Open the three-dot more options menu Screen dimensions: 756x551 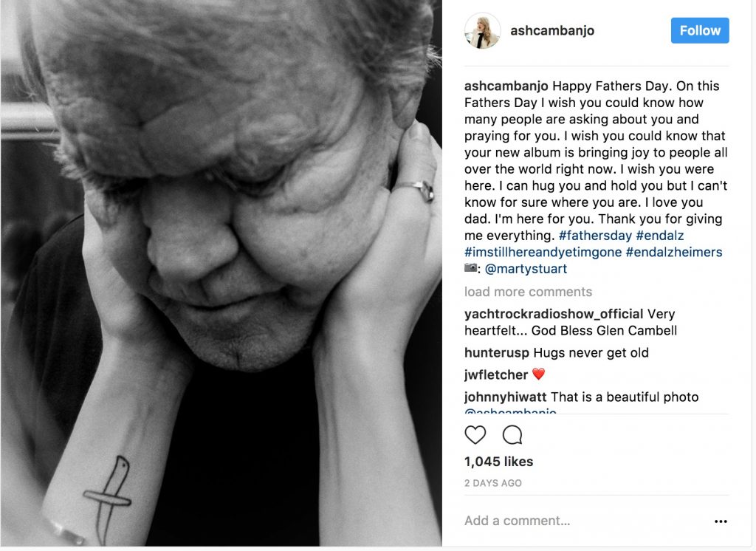(721, 521)
